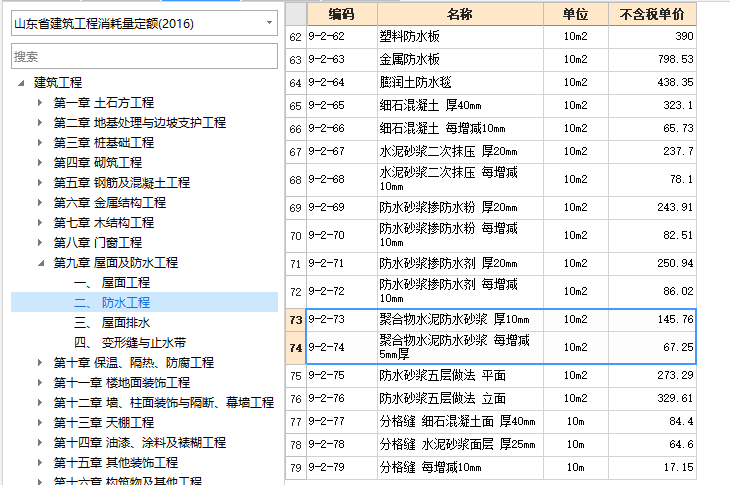This screenshot has height=485, width=730.
Task: Select row header 73
Action: click(x=296, y=320)
